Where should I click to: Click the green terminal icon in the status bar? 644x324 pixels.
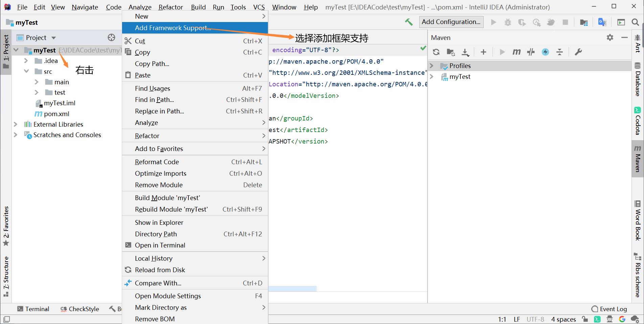tap(597, 319)
